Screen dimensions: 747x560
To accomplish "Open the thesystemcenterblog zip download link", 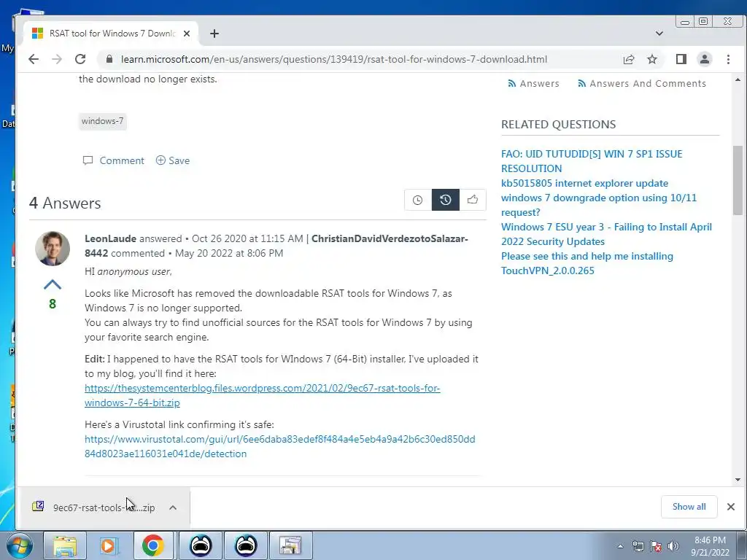I will pos(262,395).
